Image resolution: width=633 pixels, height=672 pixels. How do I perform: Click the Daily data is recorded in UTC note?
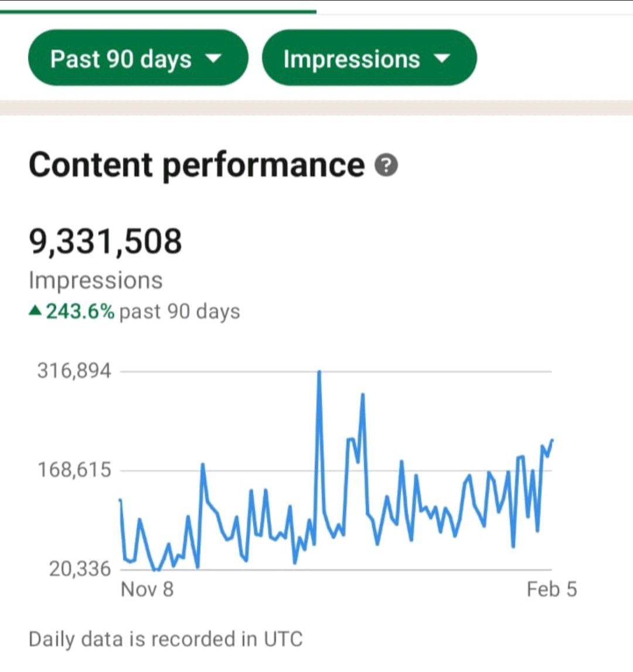pos(165,639)
